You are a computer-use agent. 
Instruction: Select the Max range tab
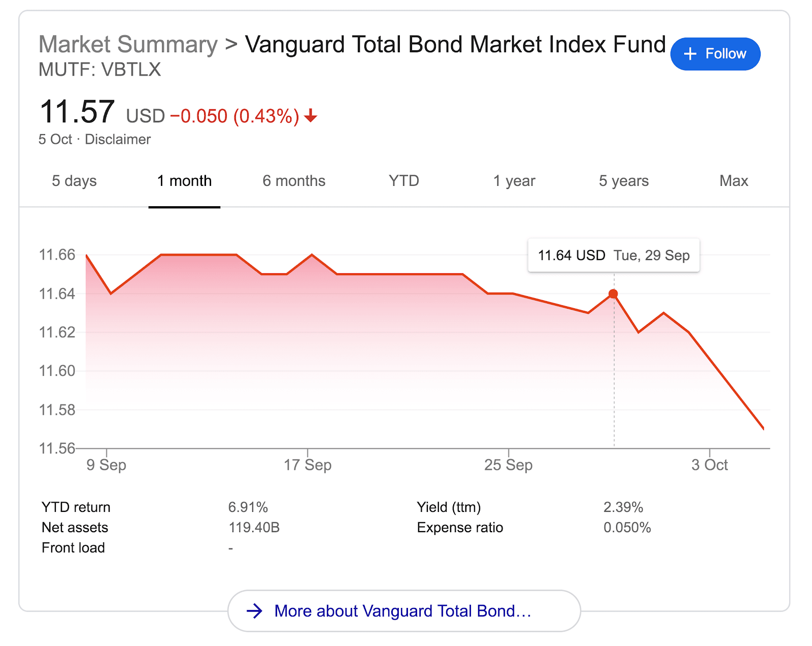(734, 181)
